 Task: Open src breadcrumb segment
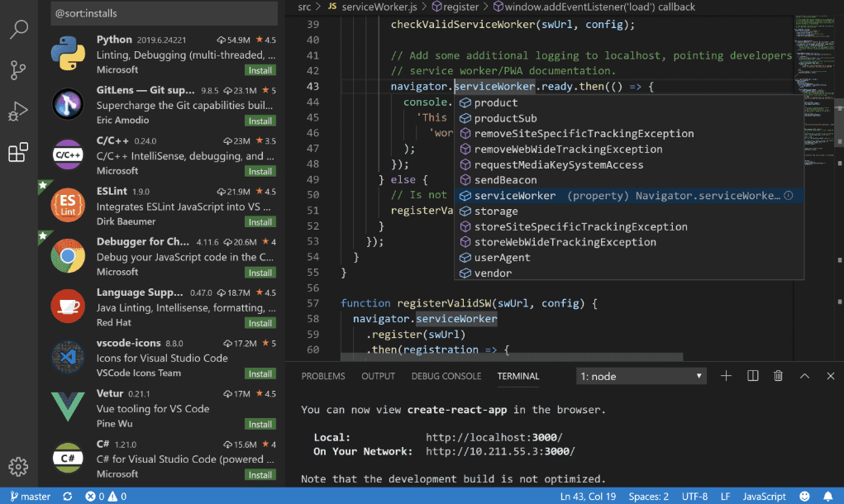pos(305,7)
